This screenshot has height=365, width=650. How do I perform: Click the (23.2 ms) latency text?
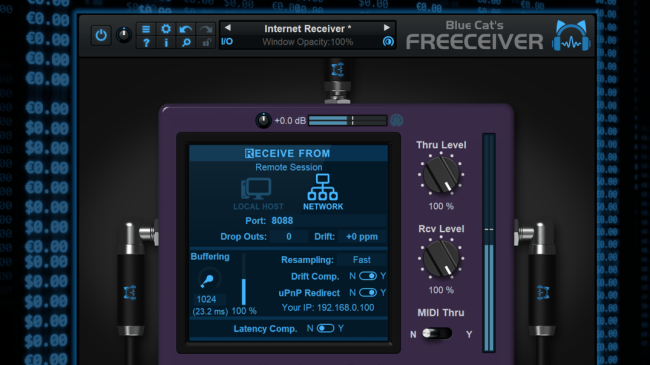point(210,311)
